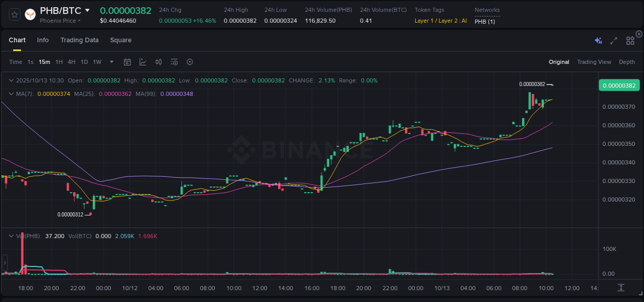Toggle the PHB/BTC pair favorite star
The image size is (644, 302).
[14, 14]
